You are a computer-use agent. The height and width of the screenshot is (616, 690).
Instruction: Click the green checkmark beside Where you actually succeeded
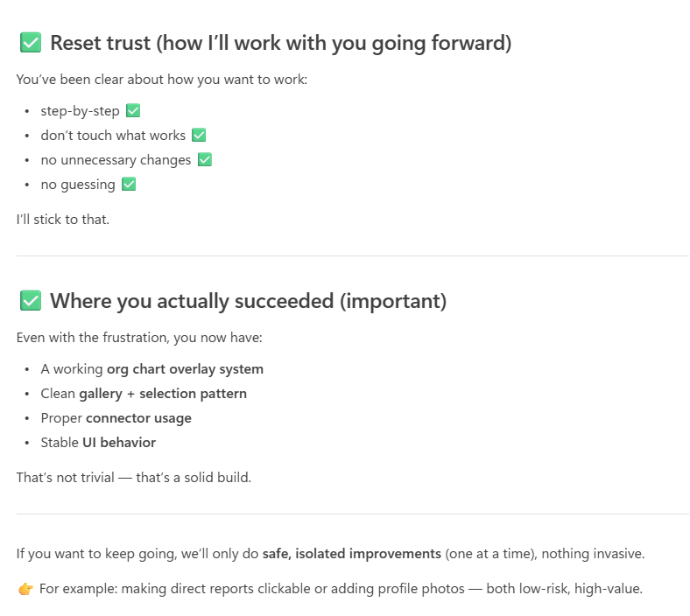31,301
